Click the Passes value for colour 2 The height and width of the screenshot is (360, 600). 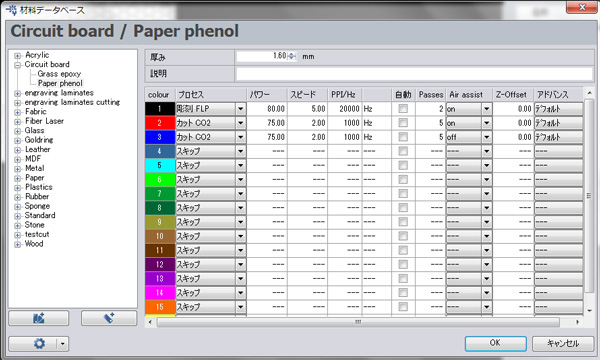[x=430, y=123]
